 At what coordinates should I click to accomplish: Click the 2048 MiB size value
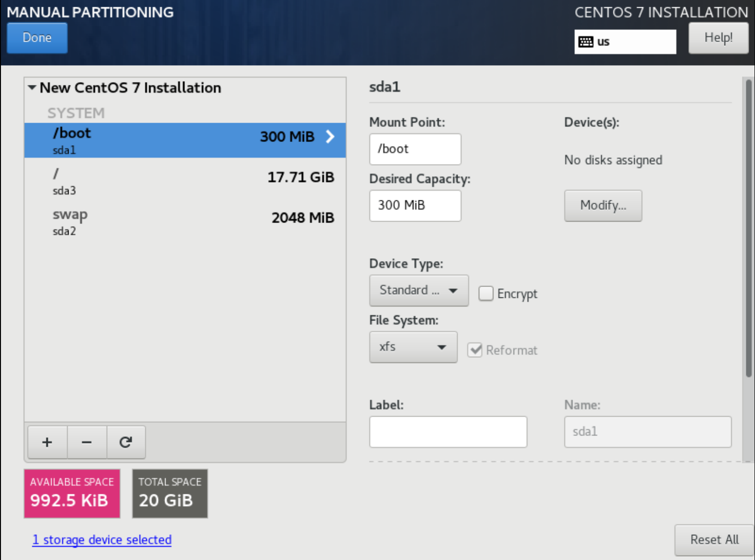[303, 218]
